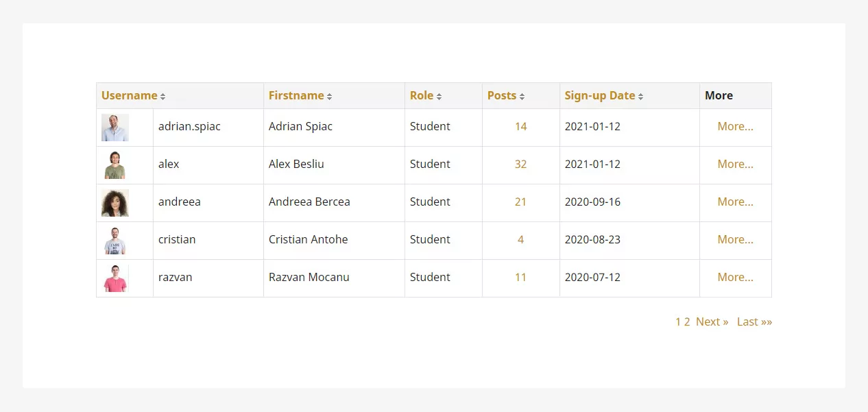This screenshot has height=412, width=868.
Task: Open adrian.spiac's avatar photo
Action: pos(115,128)
